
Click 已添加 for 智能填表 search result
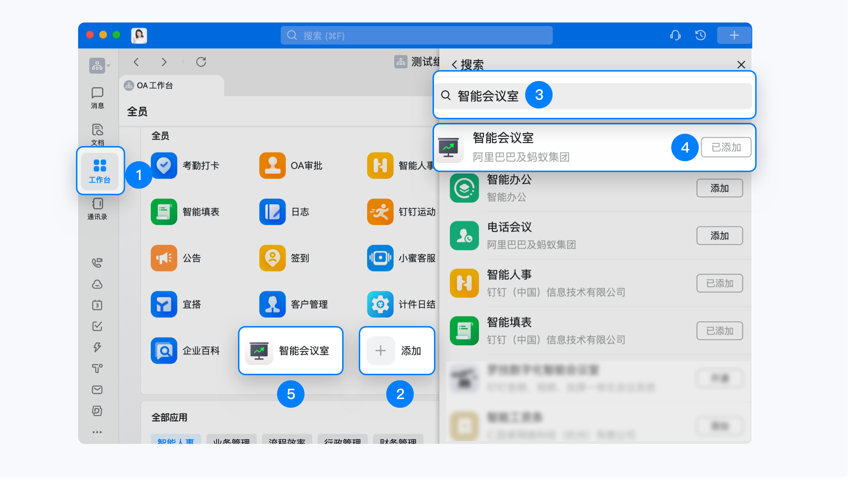click(720, 331)
